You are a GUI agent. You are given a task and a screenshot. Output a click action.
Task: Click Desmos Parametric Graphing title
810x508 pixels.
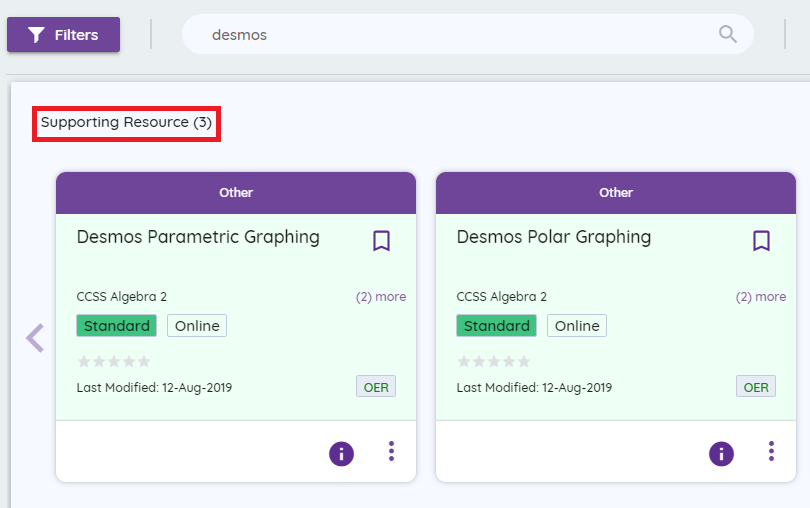coord(198,237)
